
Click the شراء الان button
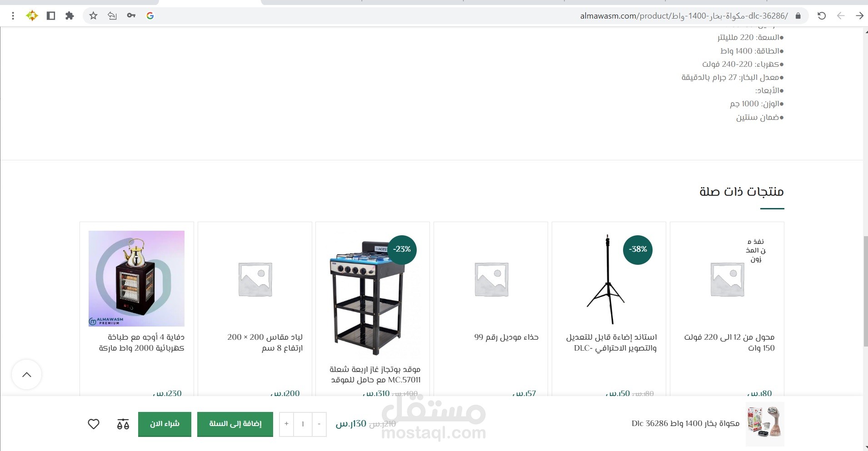(x=165, y=424)
